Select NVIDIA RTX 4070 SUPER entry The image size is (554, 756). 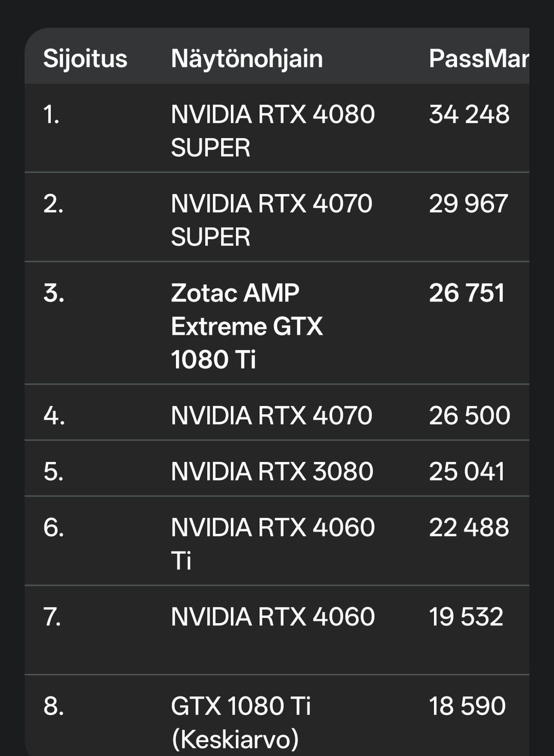click(x=271, y=220)
